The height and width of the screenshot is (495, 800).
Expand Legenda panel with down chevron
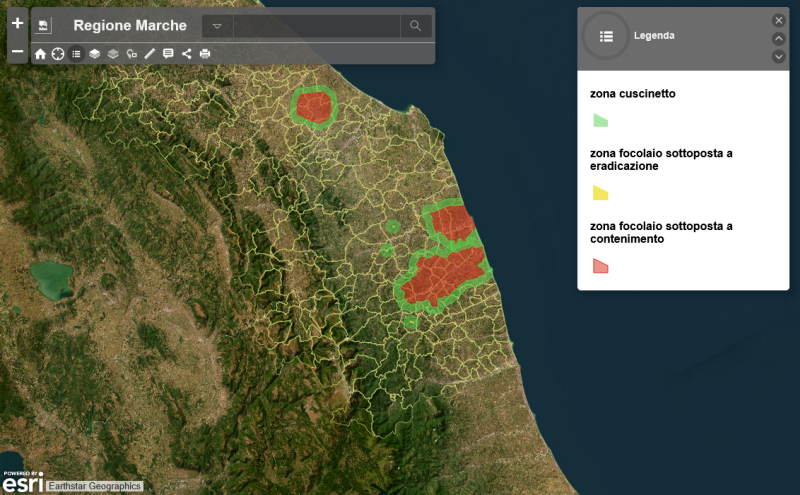(x=779, y=56)
